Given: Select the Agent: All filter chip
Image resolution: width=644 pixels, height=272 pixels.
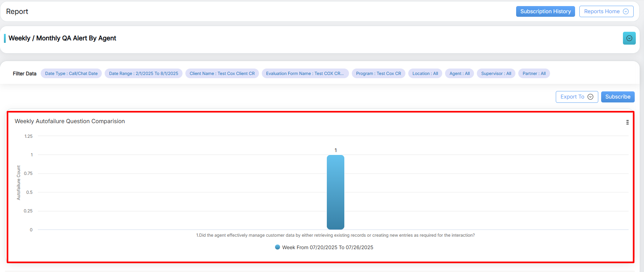Looking at the screenshot, I should point(459,74).
